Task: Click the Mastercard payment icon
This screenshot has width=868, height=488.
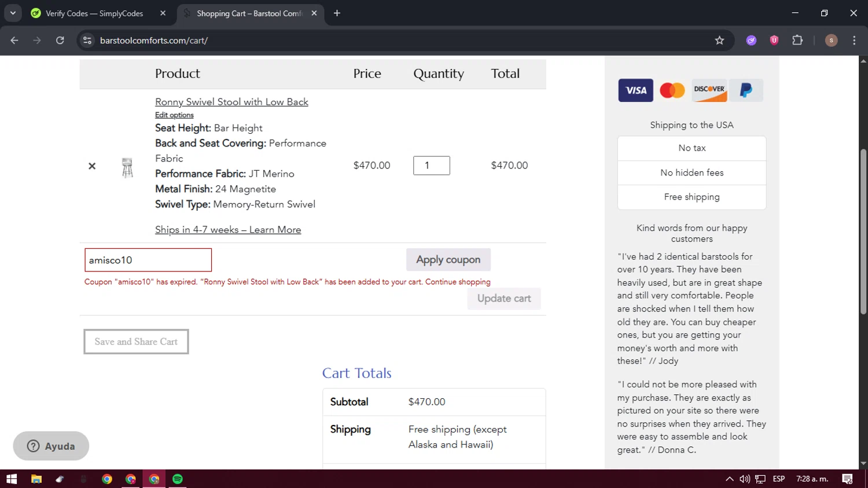Action: click(x=672, y=90)
